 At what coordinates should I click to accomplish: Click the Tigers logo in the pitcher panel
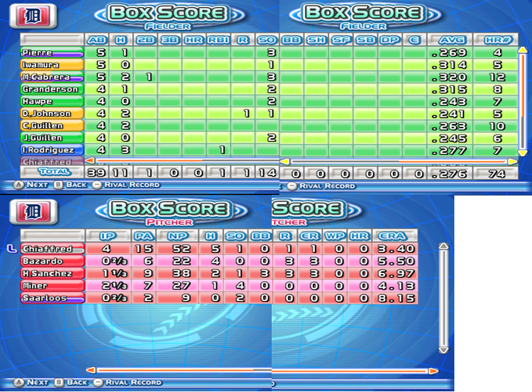33,212
